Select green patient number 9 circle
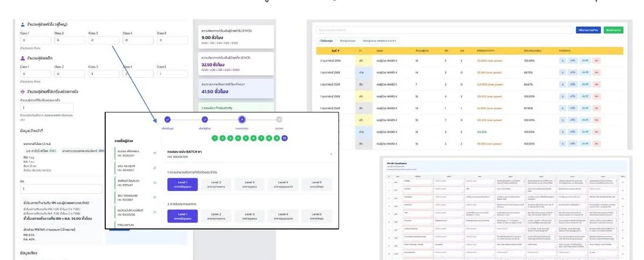 click(x=277, y=138)
